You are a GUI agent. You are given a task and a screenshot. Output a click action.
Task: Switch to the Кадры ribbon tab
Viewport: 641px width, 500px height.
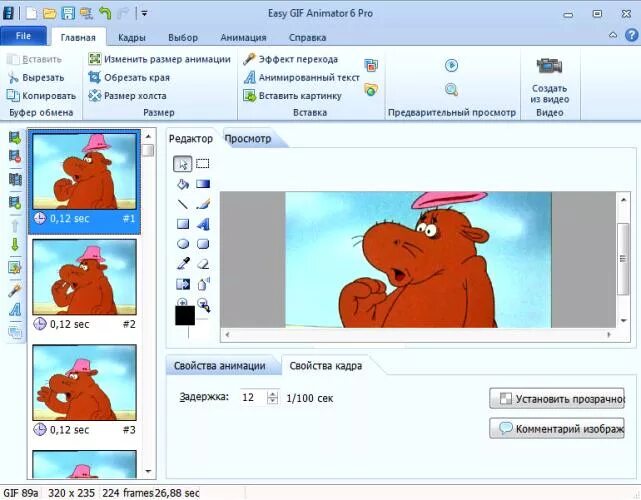pyautogui.click(x=132, y=38)
